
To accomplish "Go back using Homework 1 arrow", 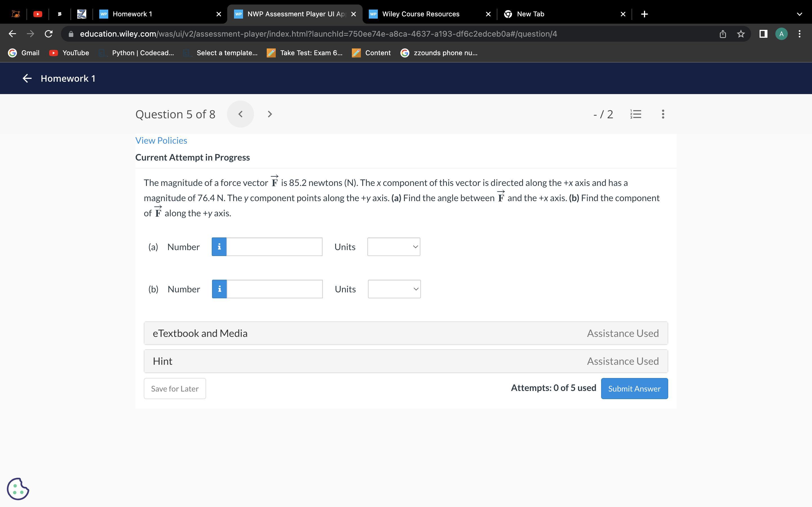I will tap(27, 79).
